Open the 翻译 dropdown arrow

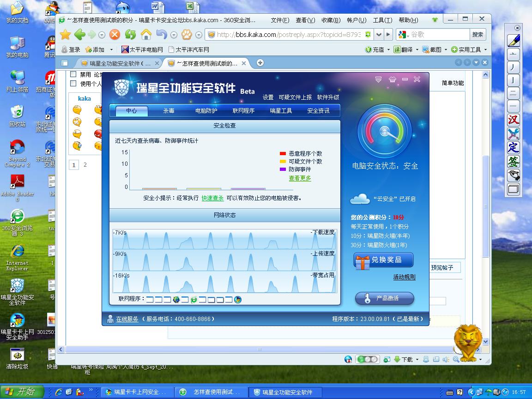[x=417, y=49]
